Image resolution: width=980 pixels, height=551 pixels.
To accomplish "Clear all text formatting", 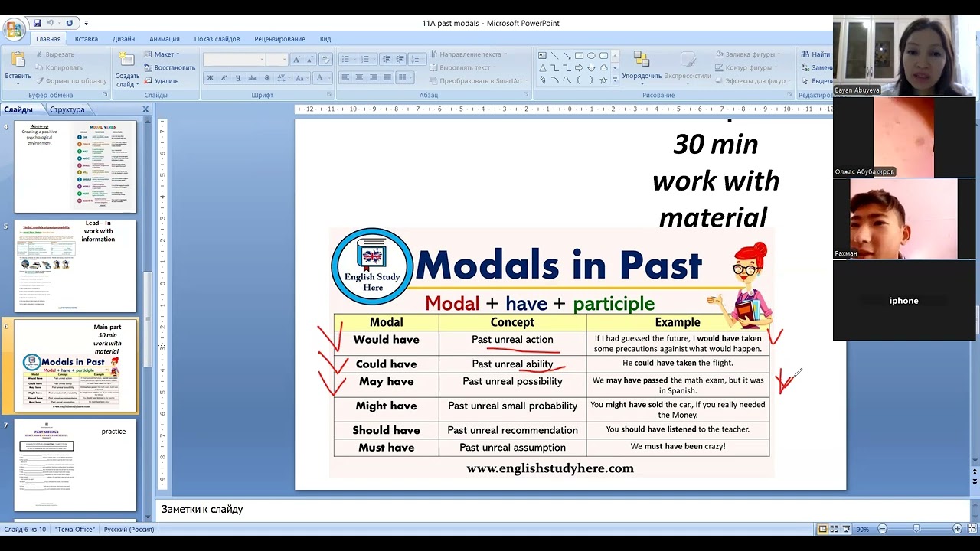I will click(x=325, y=59).
